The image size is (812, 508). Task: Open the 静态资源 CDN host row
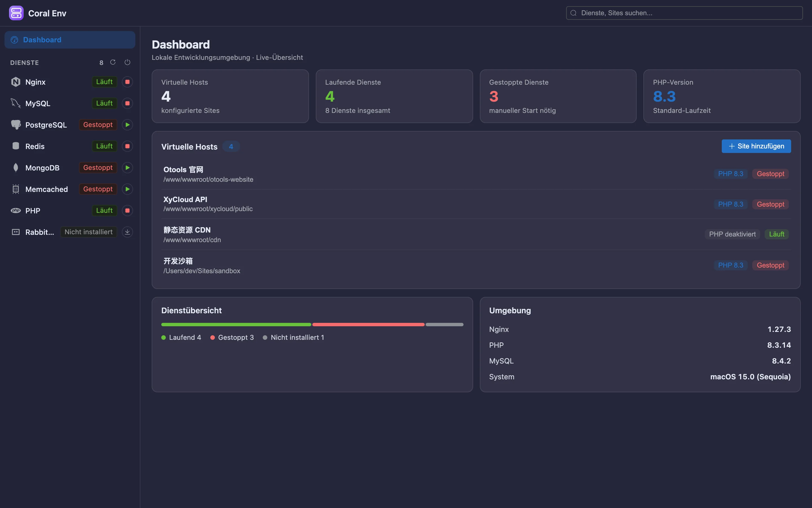point(476,235)
